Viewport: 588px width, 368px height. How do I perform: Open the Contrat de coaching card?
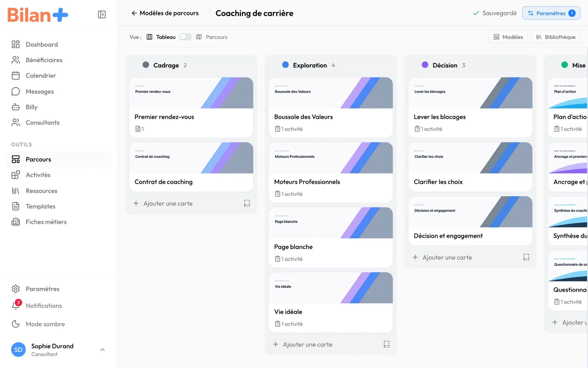191,167
